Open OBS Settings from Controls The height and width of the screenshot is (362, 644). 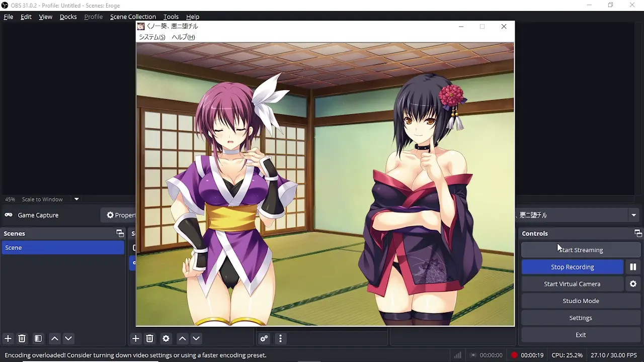coord(581,318)
